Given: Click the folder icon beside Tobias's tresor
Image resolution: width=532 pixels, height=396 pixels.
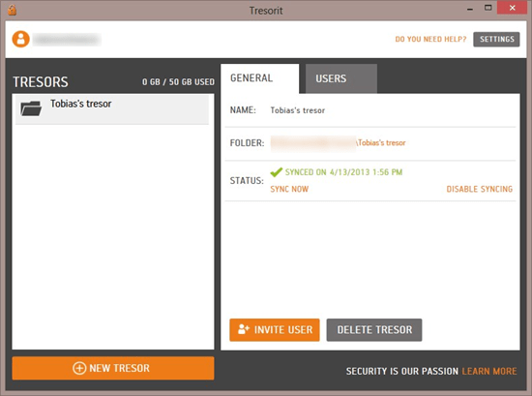Looking at the screenshot, I should (31, 108).
